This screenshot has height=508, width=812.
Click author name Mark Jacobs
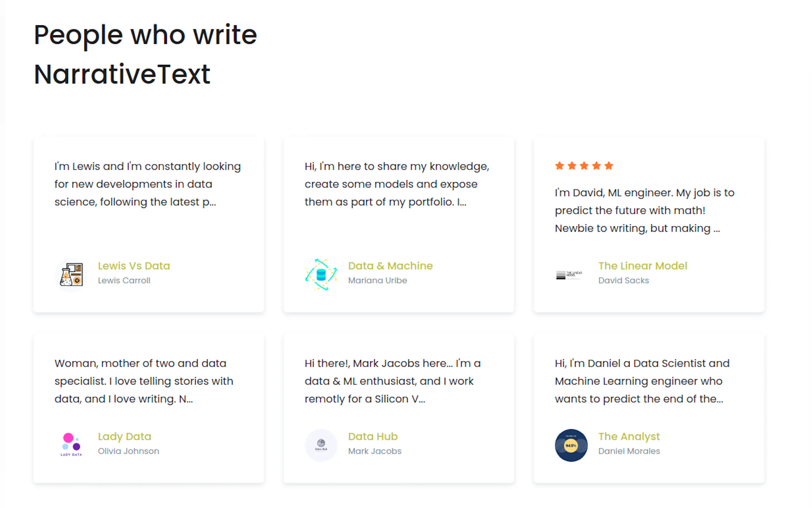[x=374, y=451]
